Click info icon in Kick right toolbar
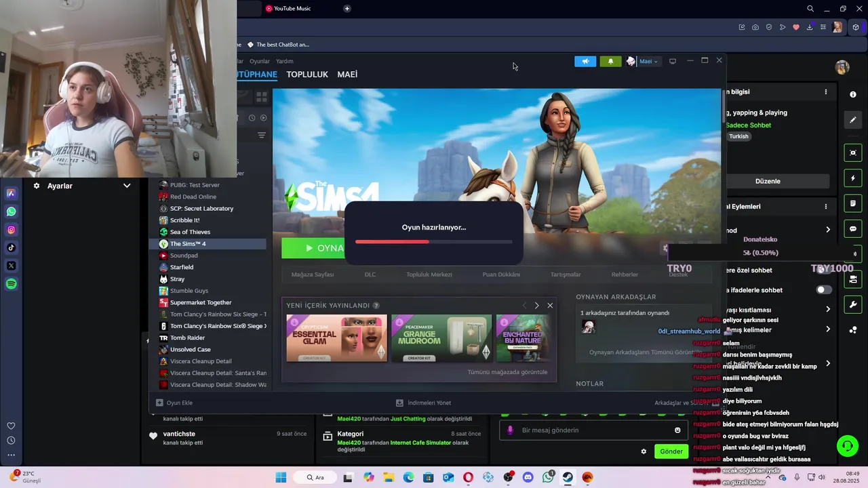The image size is (868, 488). (853, 94)
